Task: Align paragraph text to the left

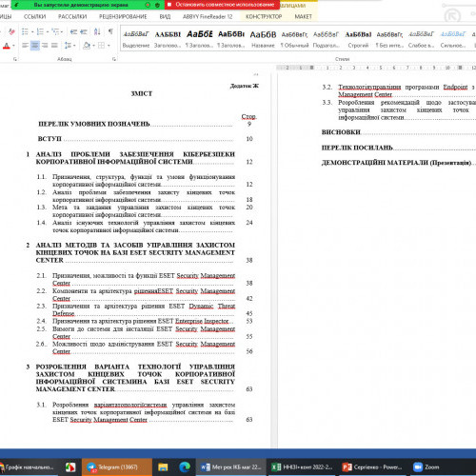Action: tap(25, 46)
